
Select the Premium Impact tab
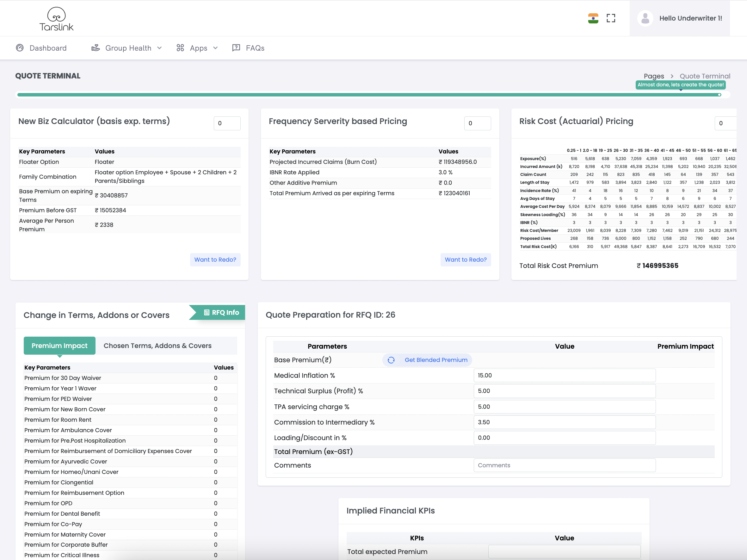pyautogui.click(x=59, y=345)
